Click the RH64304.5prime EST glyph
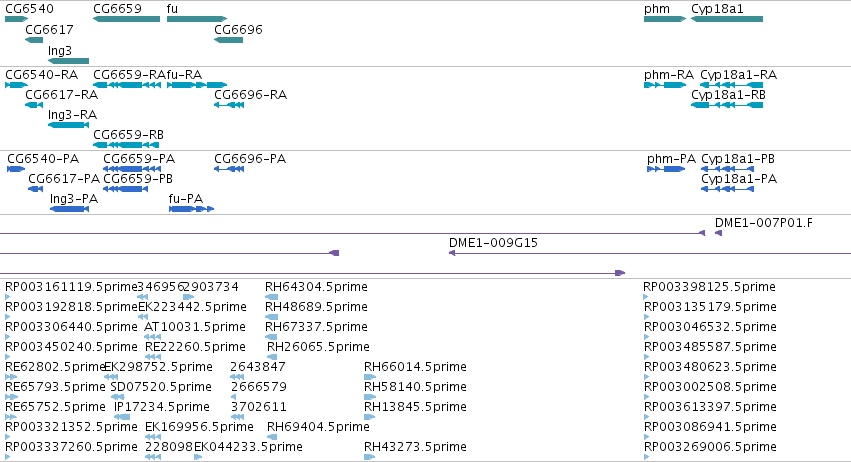 (x=271, y=297)
